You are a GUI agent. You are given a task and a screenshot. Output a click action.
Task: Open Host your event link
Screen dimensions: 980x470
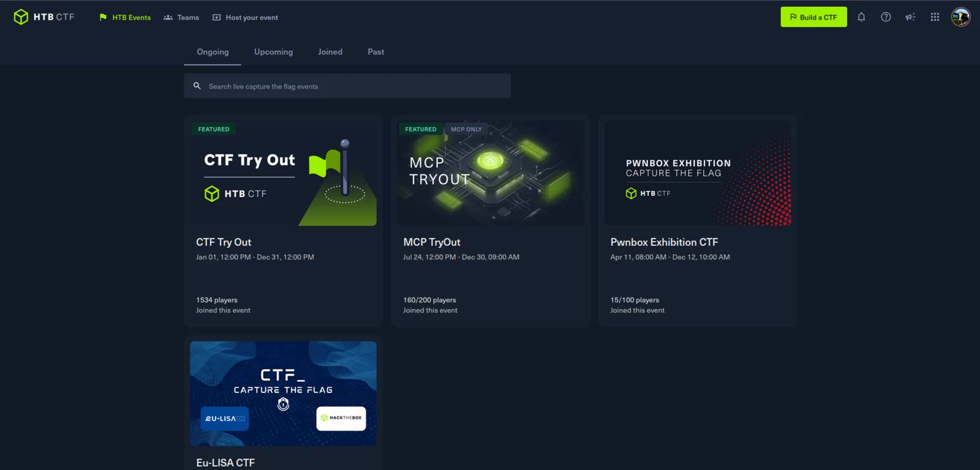pyautogui.click(x=245, y=18)
